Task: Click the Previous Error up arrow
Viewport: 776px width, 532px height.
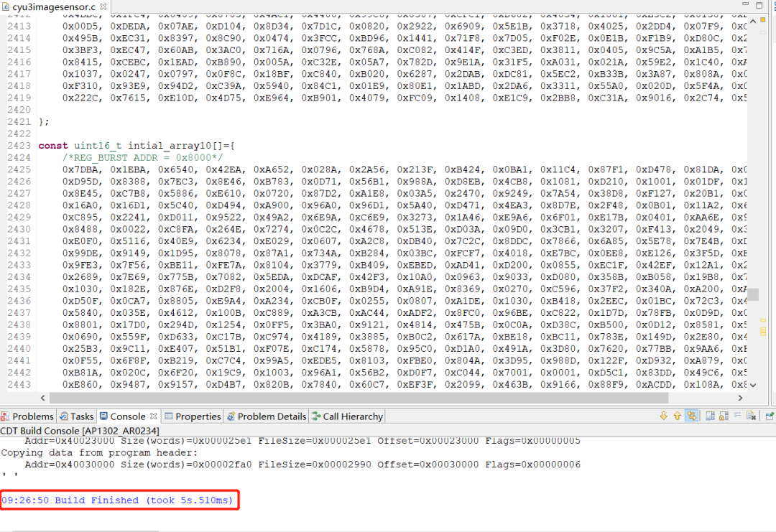Action: pyautogui.click(x=678, y=416)
